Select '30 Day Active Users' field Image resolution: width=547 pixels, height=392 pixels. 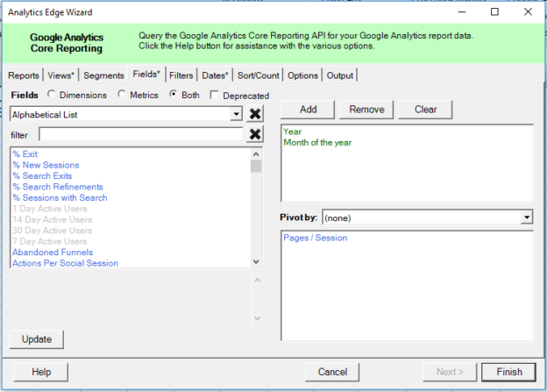coord(53,231)
